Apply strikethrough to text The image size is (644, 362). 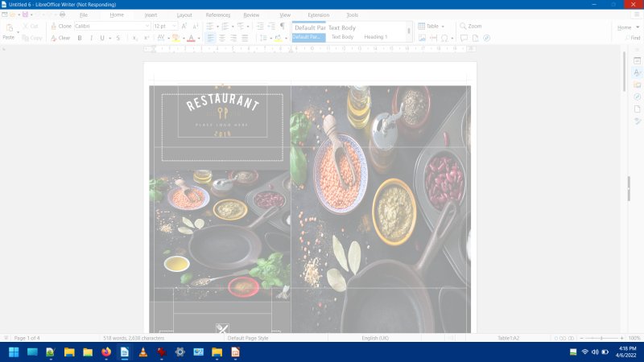[x=118, y=38]
